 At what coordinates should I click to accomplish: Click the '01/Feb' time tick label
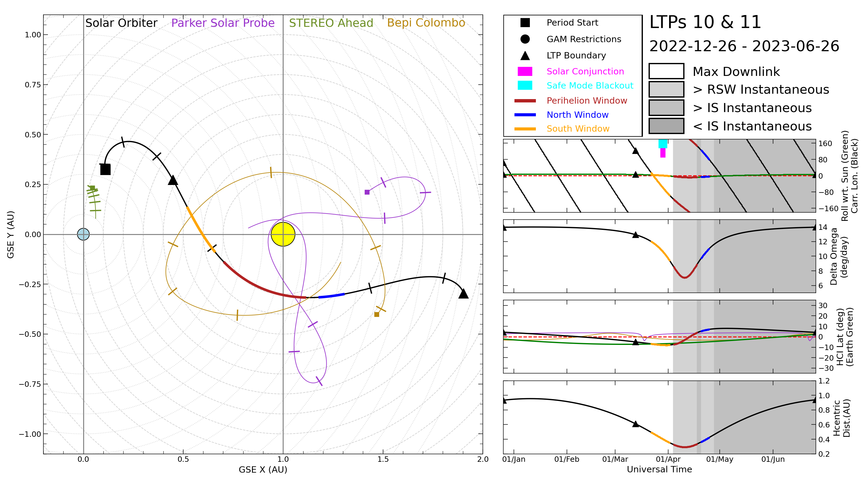tap(567, 459)
